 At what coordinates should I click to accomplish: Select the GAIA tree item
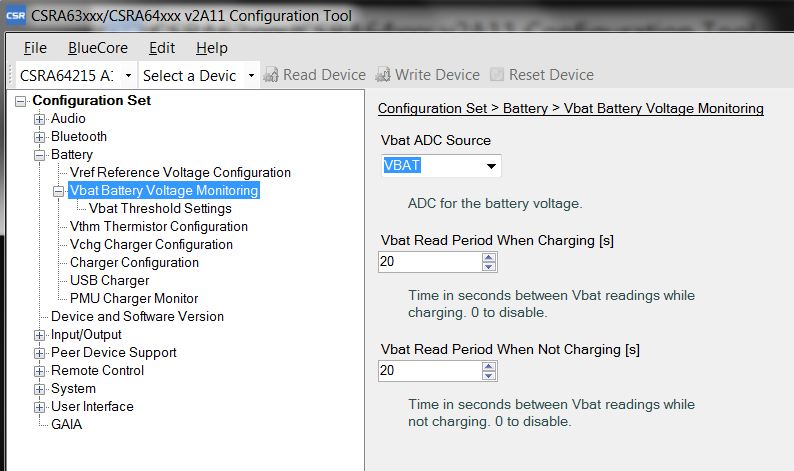(67, 425)
